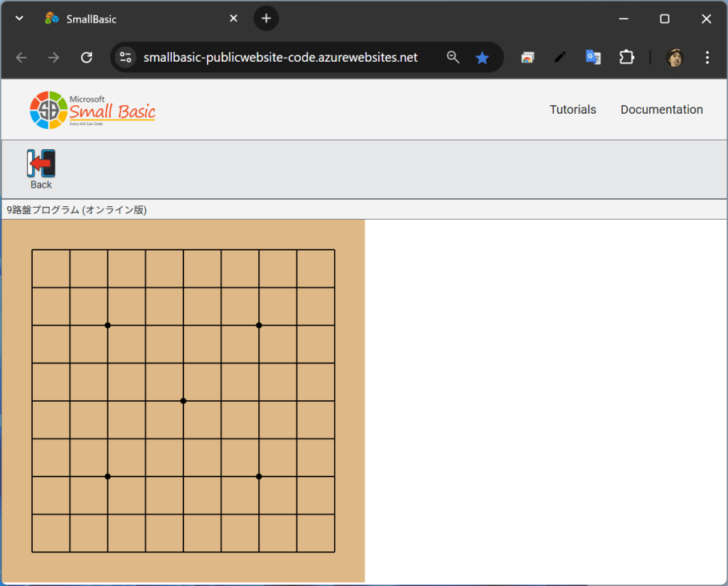Expand the tab search chevron
This screenshot has width=728, height=586.
19,18
